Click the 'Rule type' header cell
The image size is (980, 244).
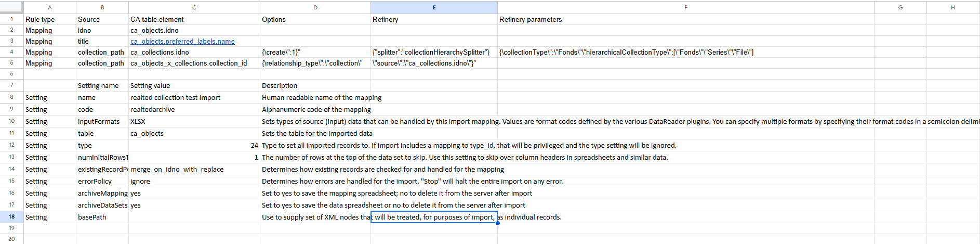point(50,19)
